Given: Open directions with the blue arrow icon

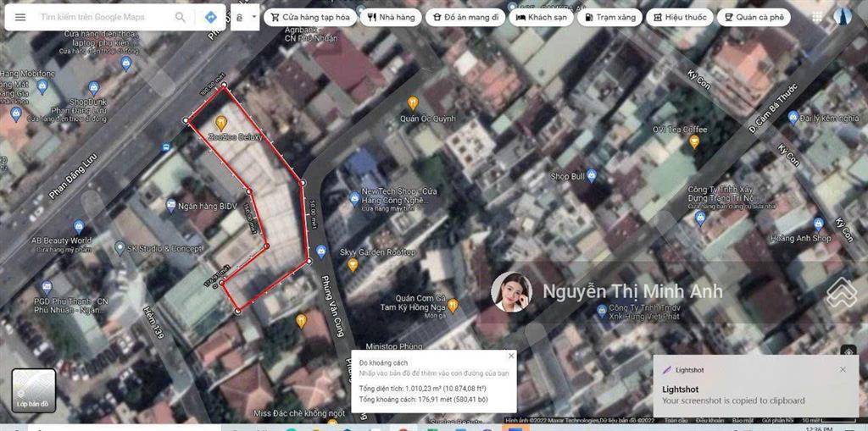Looking at the screenshot, I should (210, 17).
